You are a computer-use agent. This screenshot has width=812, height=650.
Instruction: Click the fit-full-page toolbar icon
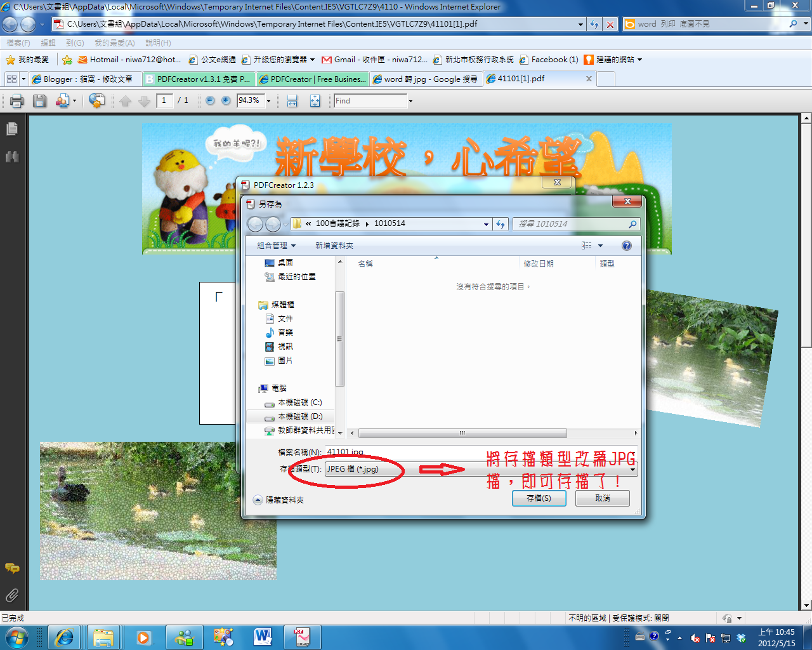tap(315, 100)
